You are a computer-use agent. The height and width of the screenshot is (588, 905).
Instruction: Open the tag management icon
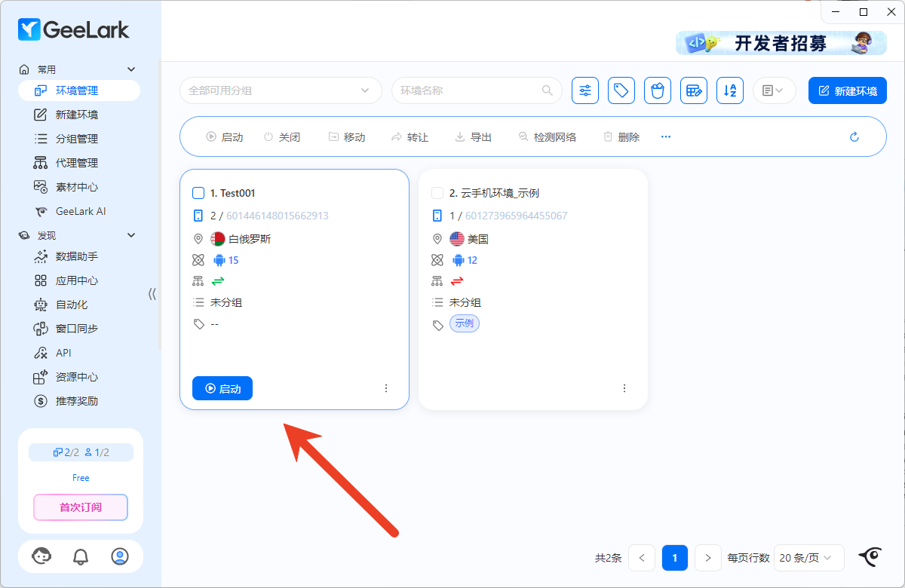click(x=621, y=90)
